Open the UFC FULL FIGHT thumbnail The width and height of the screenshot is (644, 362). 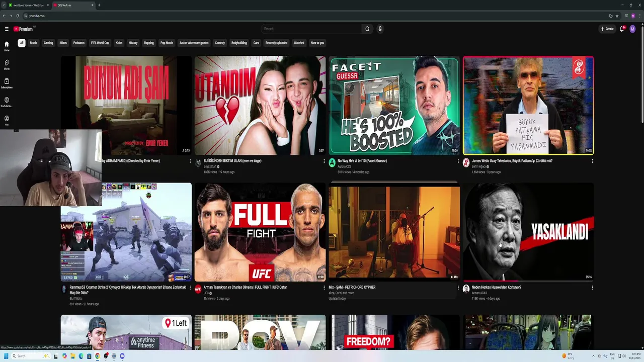260,232
